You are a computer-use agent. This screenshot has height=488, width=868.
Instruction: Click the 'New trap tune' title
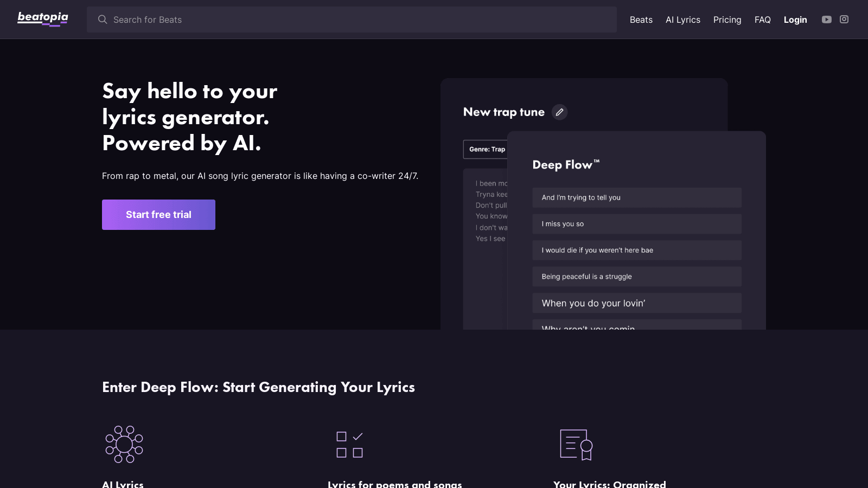click(504, 112)
